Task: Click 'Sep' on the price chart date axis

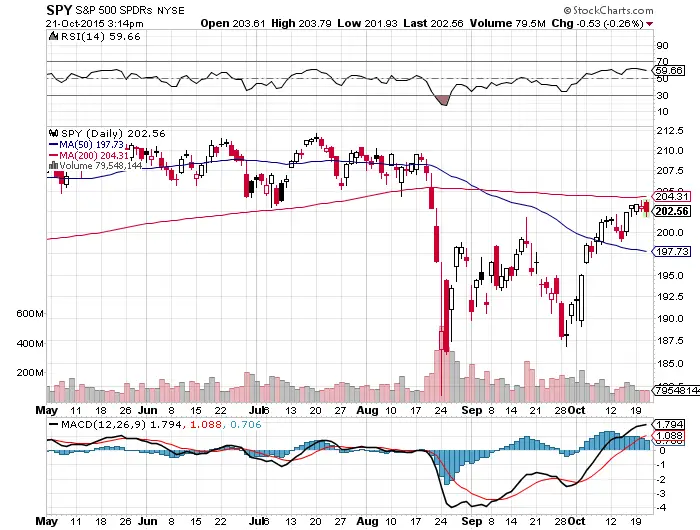Action: coord(471,410)
